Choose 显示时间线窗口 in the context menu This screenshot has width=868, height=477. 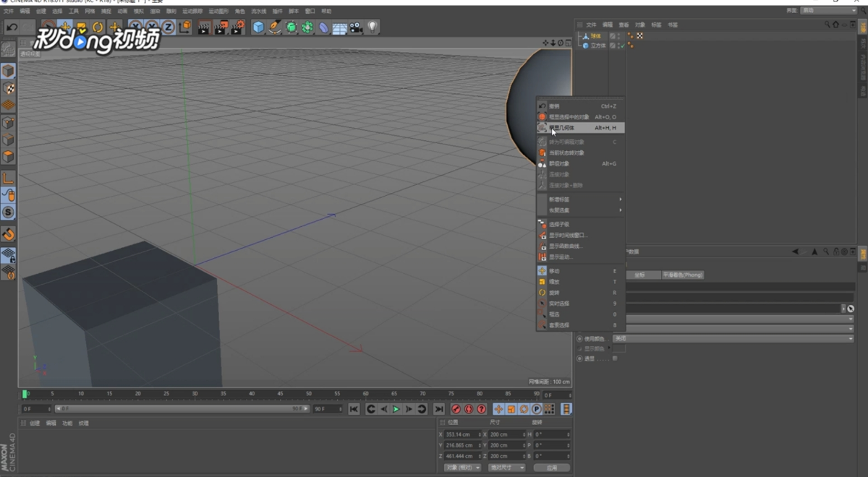[581, 235]
